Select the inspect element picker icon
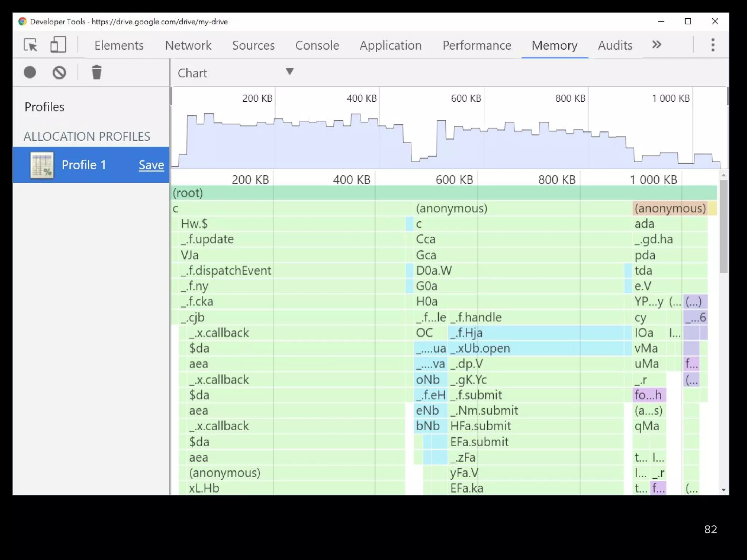The width and height of the screenshot is (747, 560). tap(30, 45)
